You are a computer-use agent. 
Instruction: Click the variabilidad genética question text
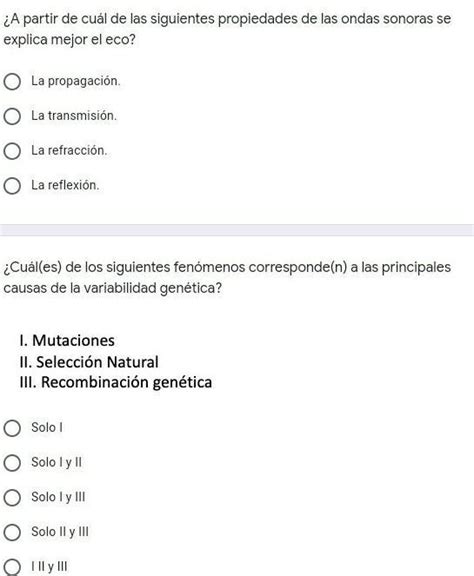pyautogui.click(x=227, y=277)
